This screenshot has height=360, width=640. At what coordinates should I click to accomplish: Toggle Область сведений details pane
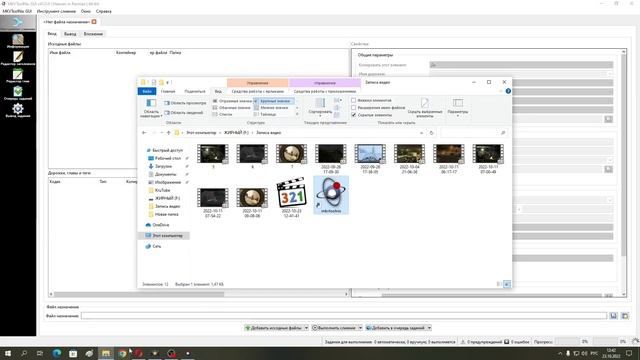tap(184, 112)
